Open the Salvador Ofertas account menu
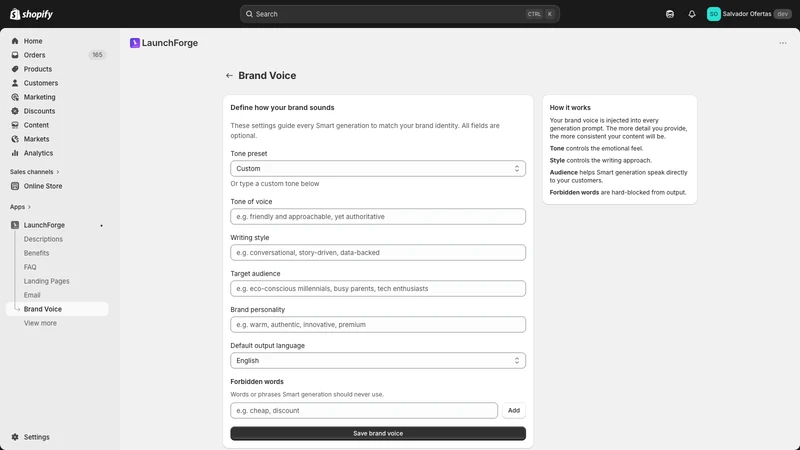Viewport: 800px width, 450px height. click(749, 14)
